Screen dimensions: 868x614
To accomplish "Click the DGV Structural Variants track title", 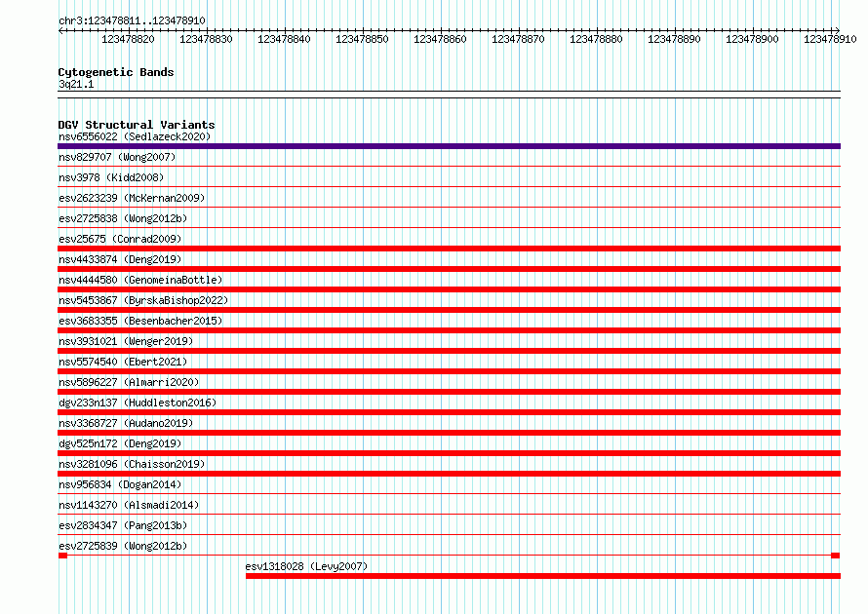I will (x=137, y=125).
